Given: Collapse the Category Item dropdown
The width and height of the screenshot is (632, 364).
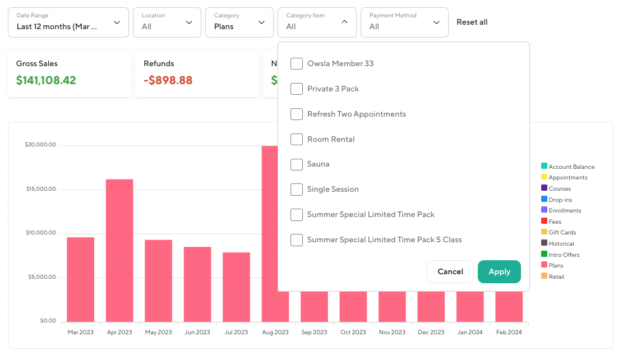Looking at the screenshot, I should click(317, 22).
